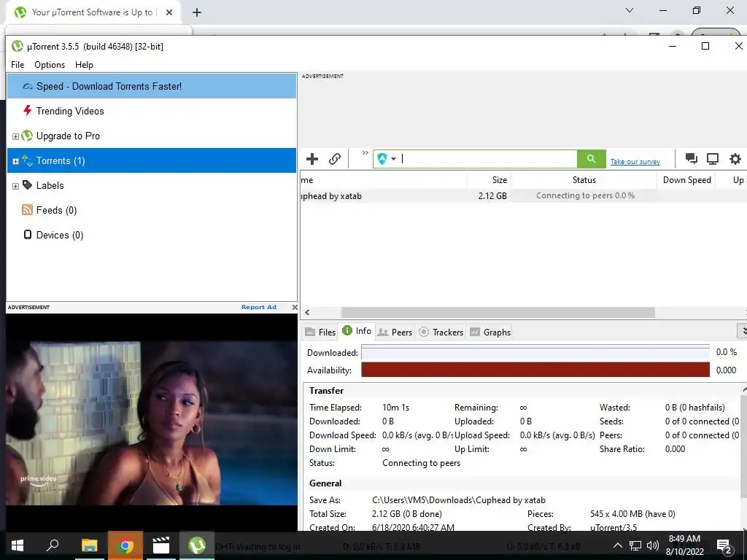The image size is (747, 560).
Task: Close the uTorrent Software browser tab
Action: (169, 12)
